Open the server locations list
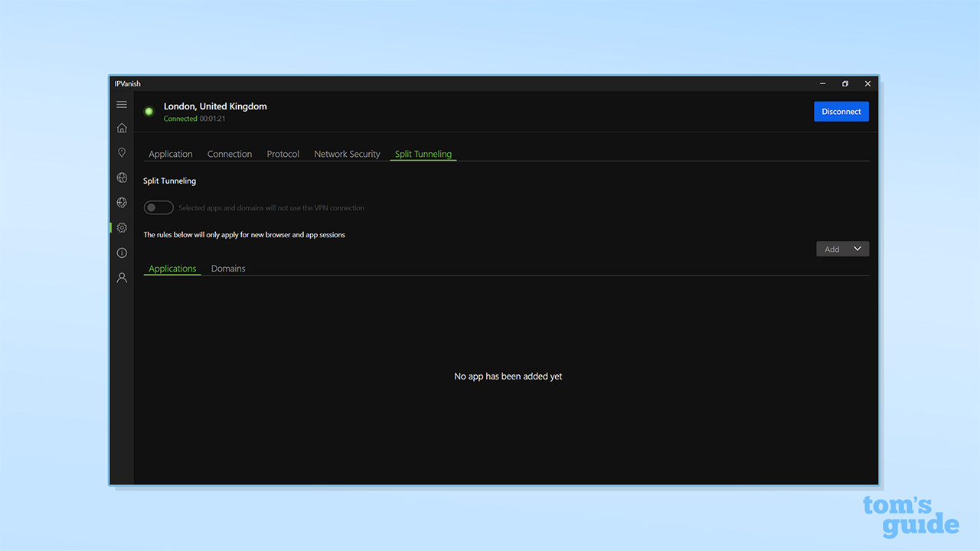The width and height of the screenshot is (980, 551). pos(122,152)
